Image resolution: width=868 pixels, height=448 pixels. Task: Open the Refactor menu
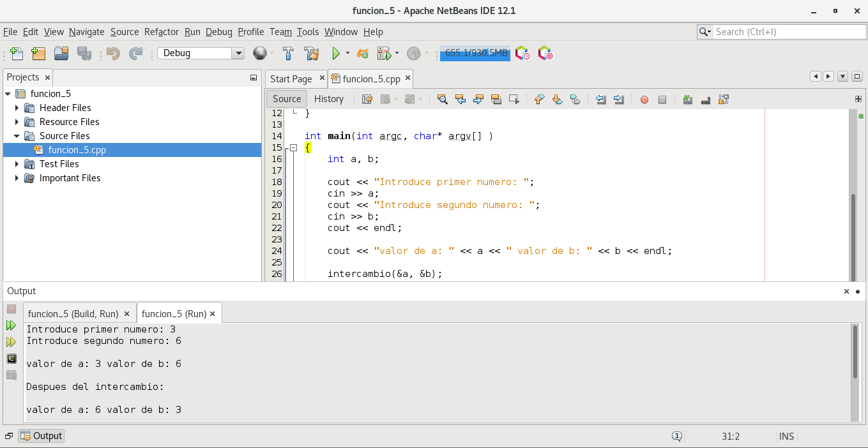point(161,32)
